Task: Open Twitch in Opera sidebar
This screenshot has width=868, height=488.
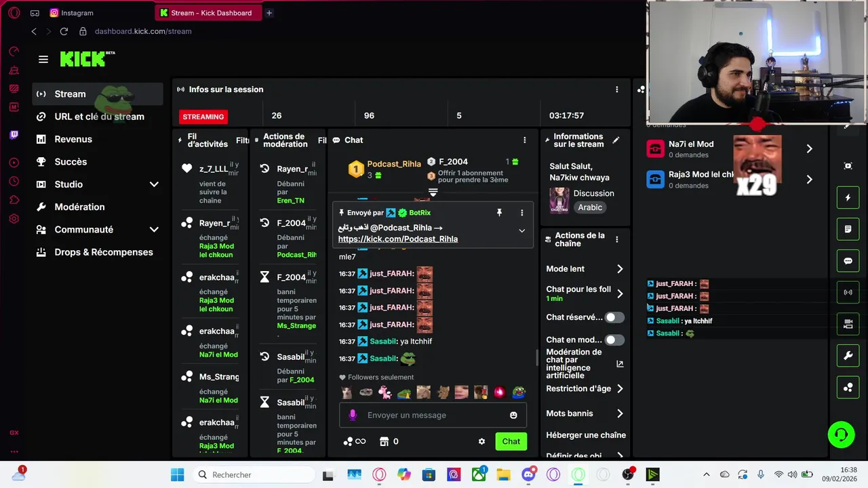Action: [14, 135]
